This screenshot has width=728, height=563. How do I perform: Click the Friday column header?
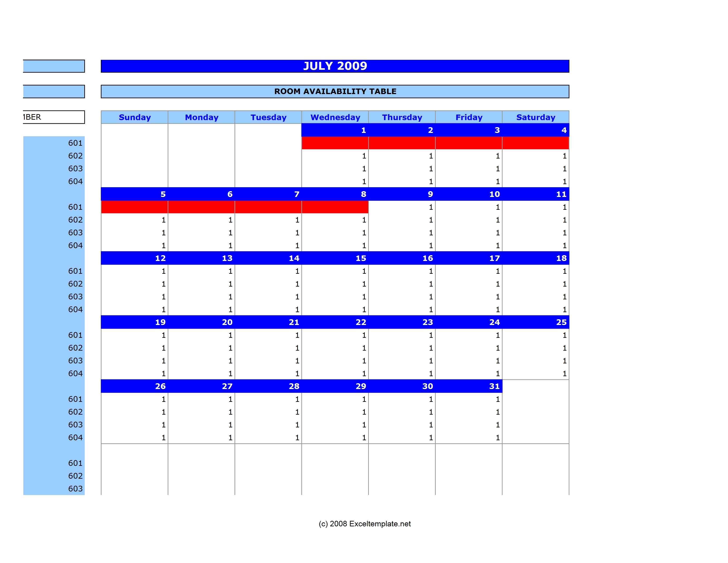point(469,117)
